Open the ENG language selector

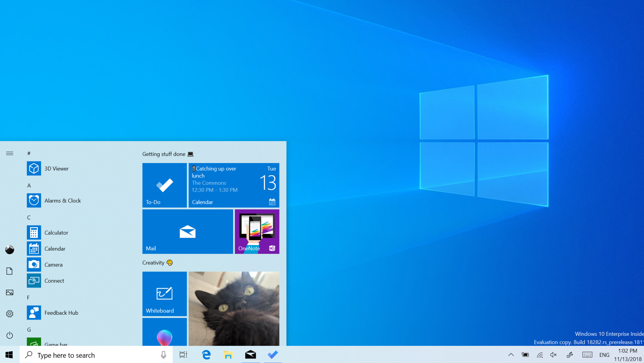604,355
